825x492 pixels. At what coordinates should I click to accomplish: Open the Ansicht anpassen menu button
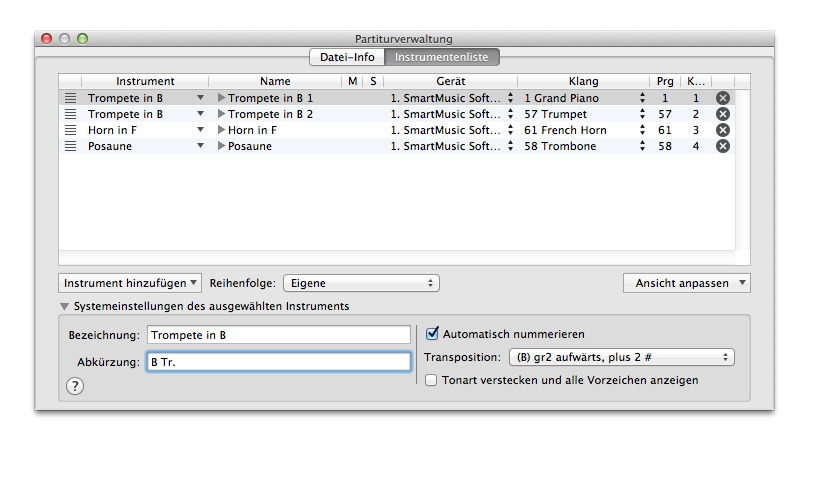click(x=686, y=283)
